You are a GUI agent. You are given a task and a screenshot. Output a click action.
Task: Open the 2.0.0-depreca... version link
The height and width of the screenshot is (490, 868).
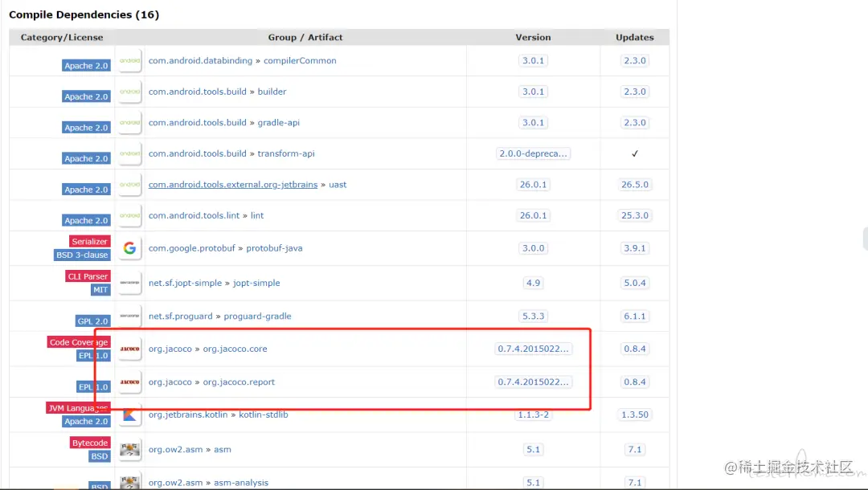click(x=533, y=153)
